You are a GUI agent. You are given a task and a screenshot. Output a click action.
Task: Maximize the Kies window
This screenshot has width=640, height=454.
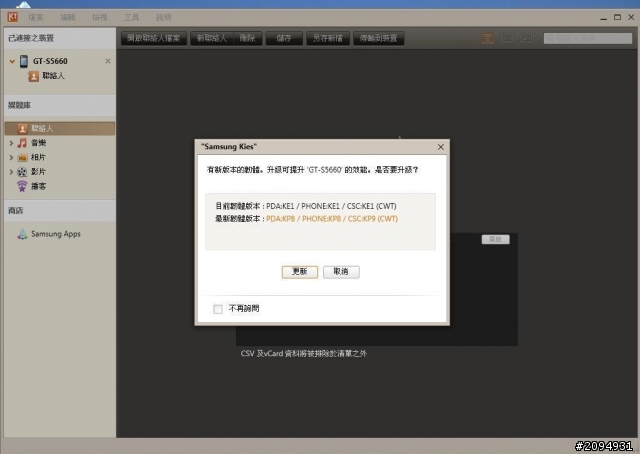click(618, 17)
